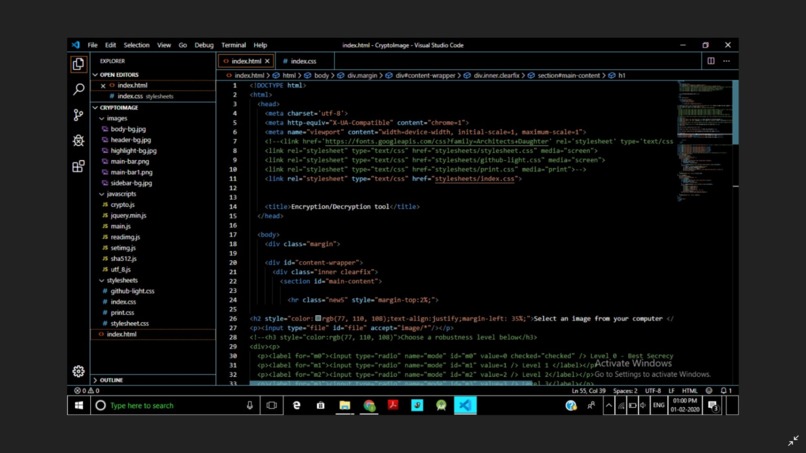The width and height of the screenshot is (806, 453).
Task: Select the index.html editor tab
Action: point(246,61)
